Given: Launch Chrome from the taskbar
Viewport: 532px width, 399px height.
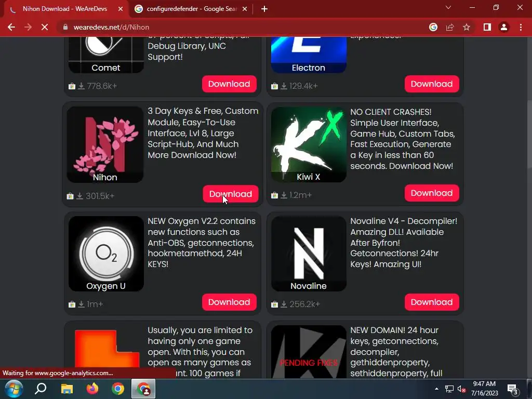Looking at the screenshot, I should click(x=118, y=389).
